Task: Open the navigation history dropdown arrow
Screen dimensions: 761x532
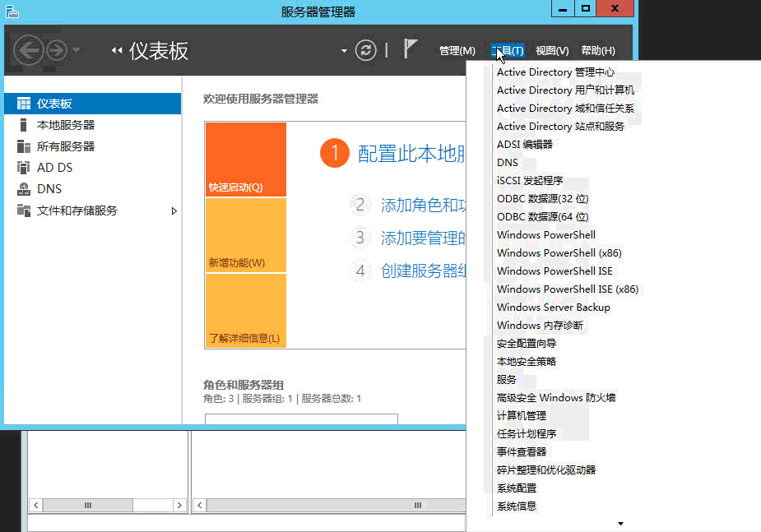Action: (x=77, y=50)
